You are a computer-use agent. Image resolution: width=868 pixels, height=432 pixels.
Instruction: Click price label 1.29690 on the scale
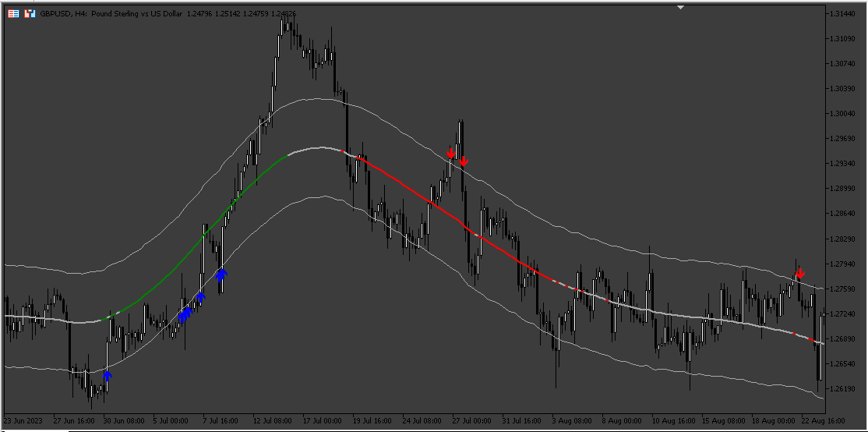tap(844, 139)
